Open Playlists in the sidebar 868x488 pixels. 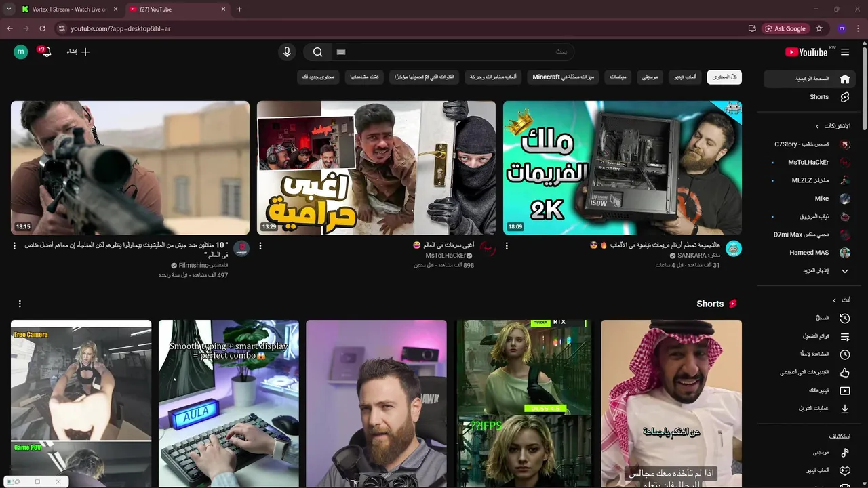click(x=810, y=336)
